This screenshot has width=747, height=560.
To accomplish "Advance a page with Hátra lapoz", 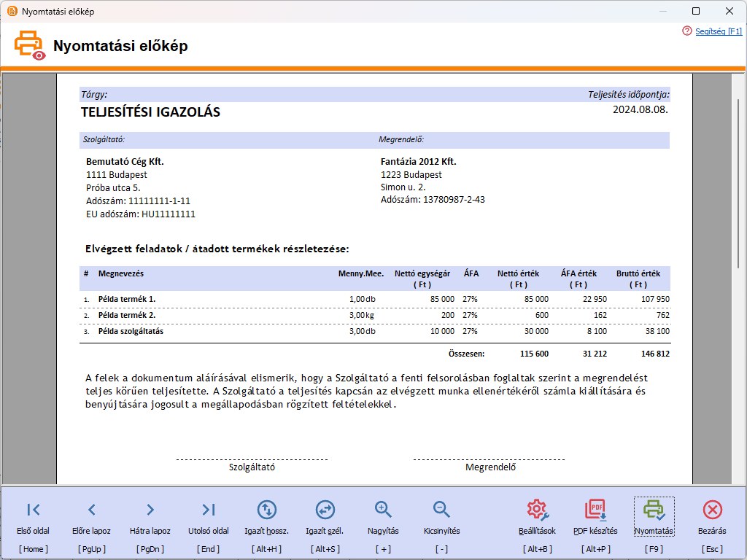I will pyautogui.click(x=150, y=518).
